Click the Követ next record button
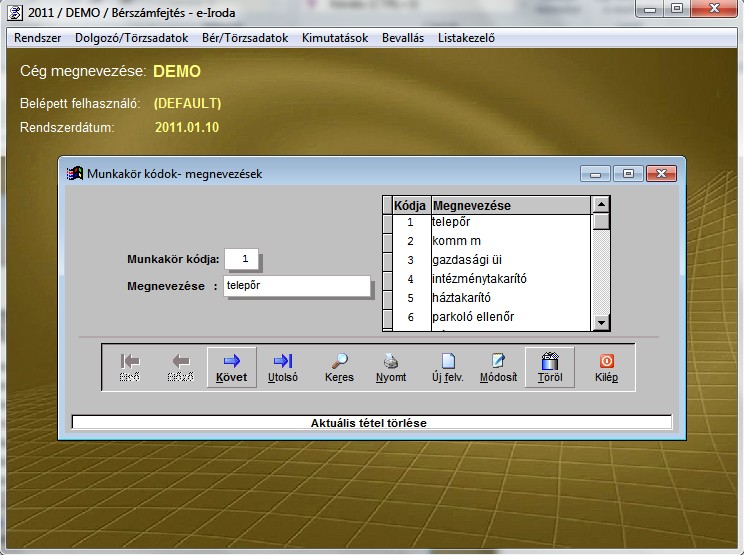Image resolution: width=744 pixels, height=555 pixels. [x=231, y=367]
